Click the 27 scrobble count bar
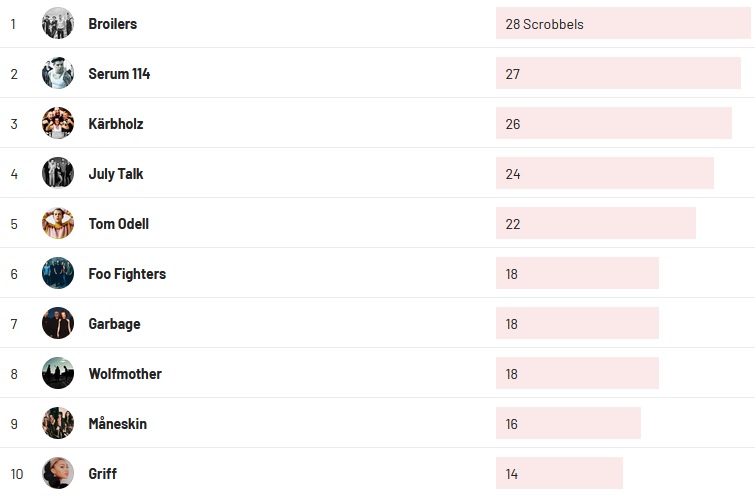755x496 pixels. coord(618,73)
